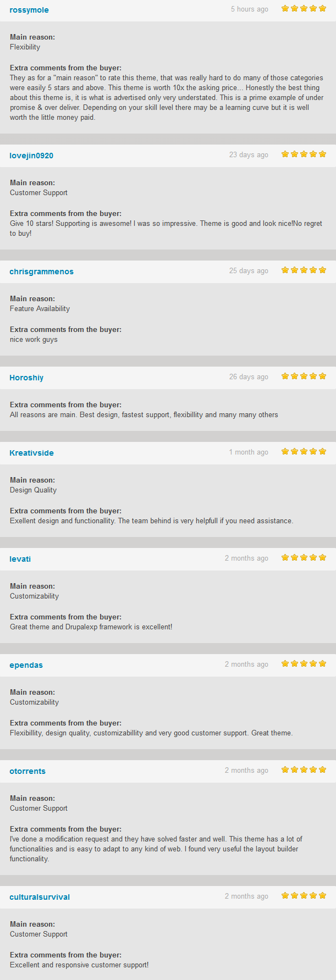Open otorrents reviewer profile
Viewport: 336px width, 980px height.
(x=27, y=771)
